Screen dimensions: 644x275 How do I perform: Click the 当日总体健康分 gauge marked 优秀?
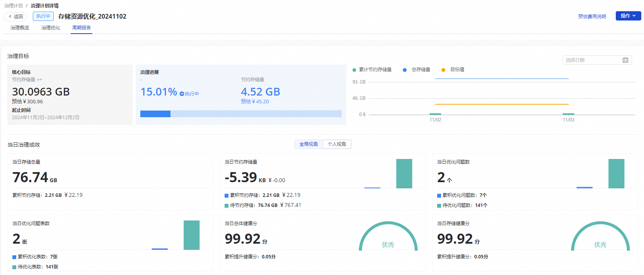click(388, 236)
